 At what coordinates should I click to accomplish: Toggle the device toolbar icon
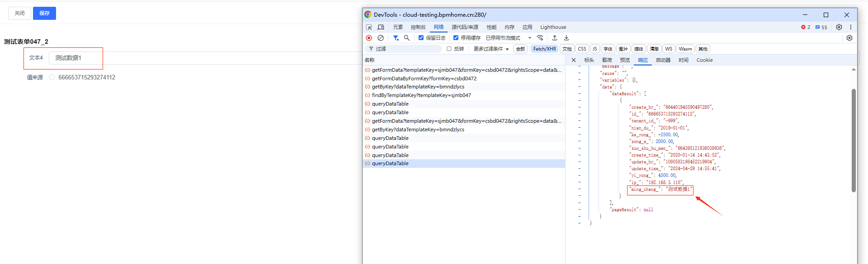[x=381, y=27]
